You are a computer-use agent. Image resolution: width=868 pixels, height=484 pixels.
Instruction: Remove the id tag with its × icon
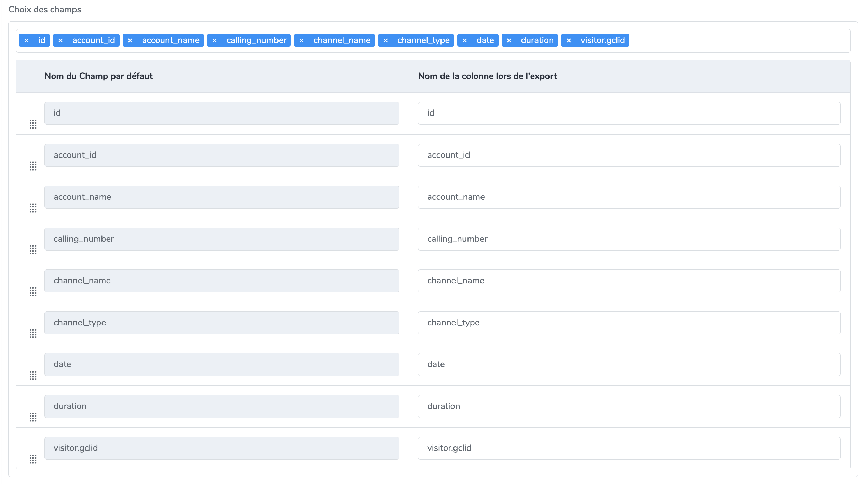coord(26,40)
